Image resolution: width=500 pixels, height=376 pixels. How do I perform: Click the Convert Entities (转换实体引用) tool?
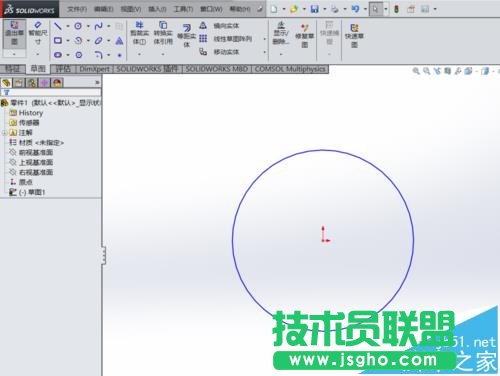point(163,33)
